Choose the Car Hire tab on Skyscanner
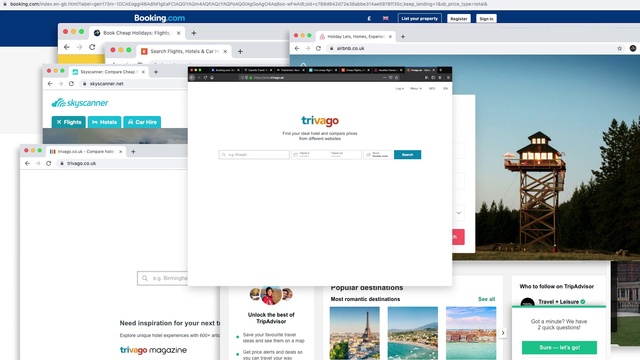 (x=142, y=122)
